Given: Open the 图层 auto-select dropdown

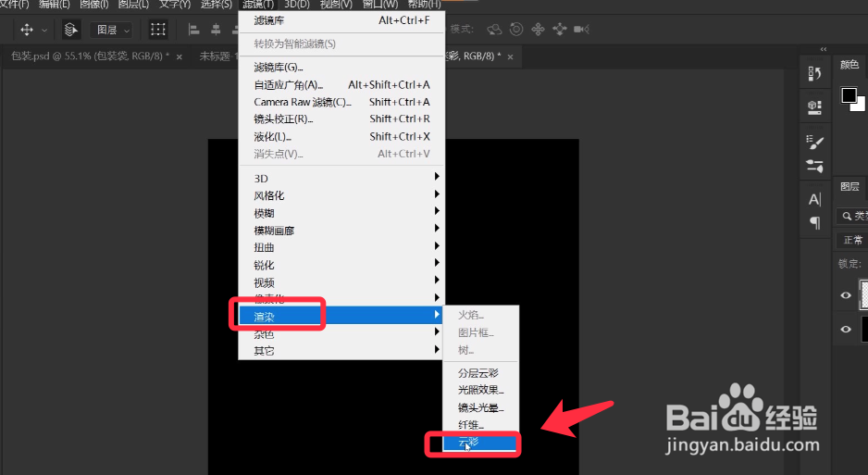Looking at the screenshot, I should click(x=111, y=30).
